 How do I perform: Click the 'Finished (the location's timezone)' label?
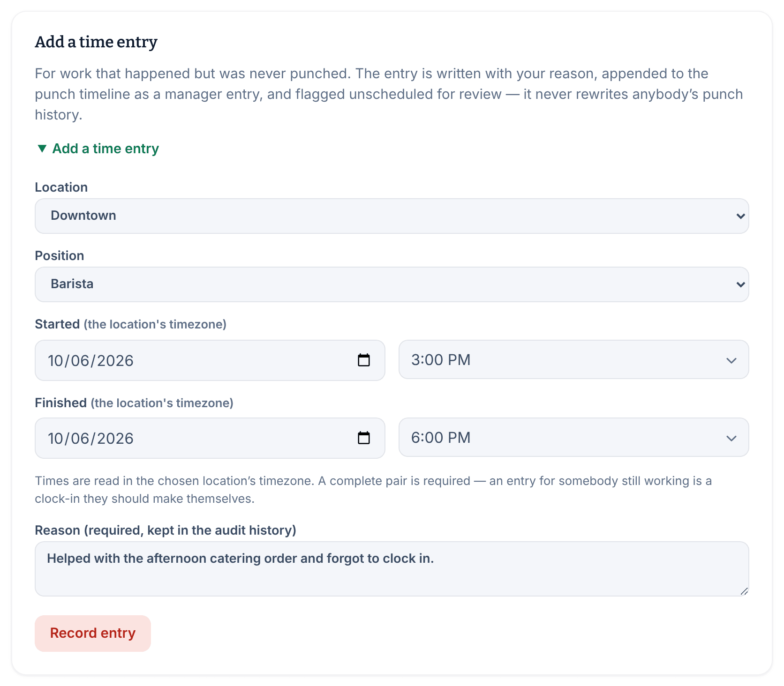pyautogui.click(x=134, y=403)
